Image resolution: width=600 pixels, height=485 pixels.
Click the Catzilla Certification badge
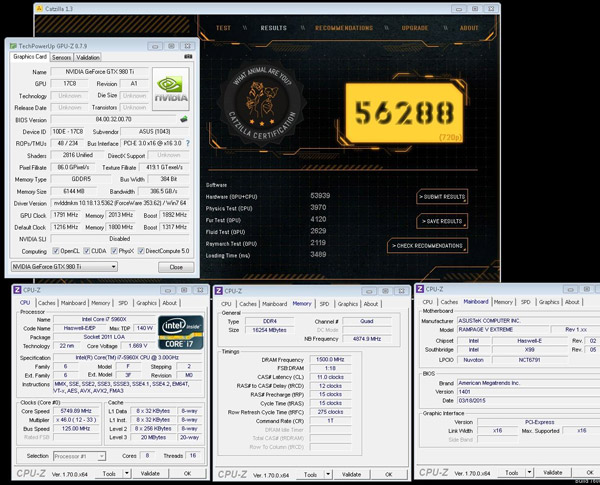262,102
